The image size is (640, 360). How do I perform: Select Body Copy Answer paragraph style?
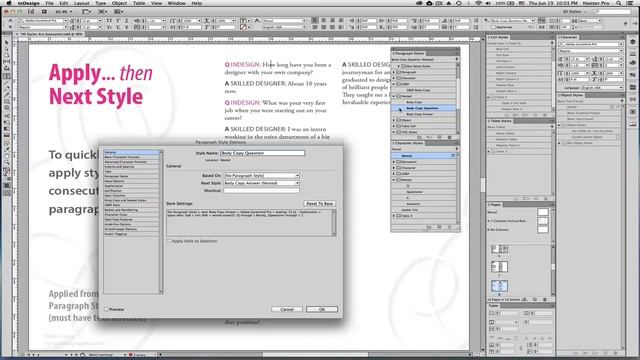[x=424, y=114]
